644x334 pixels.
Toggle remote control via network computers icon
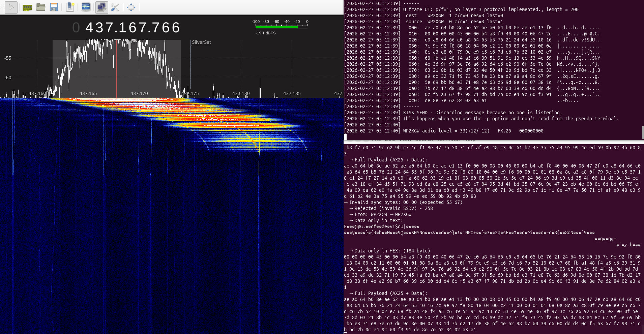[x=101, y=7]
